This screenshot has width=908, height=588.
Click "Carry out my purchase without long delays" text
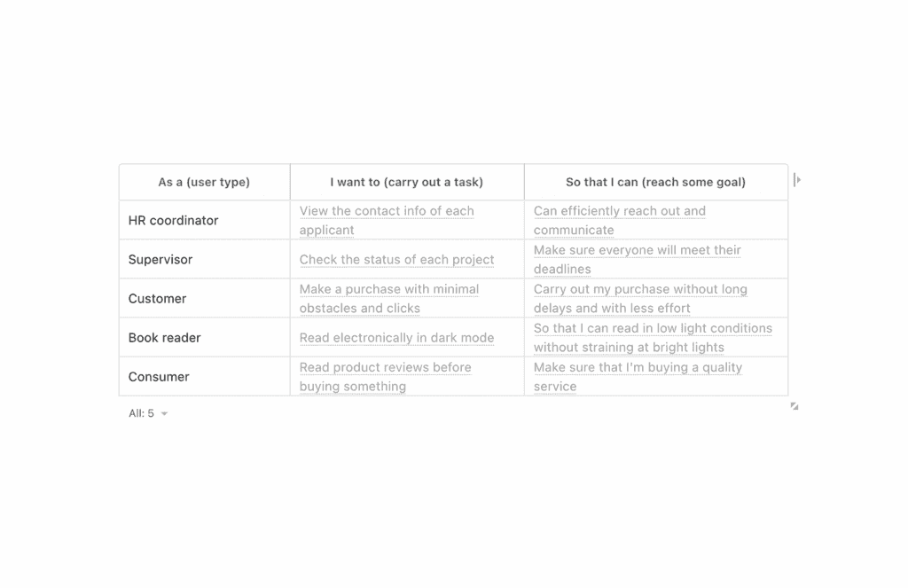[x=639, y=290]
